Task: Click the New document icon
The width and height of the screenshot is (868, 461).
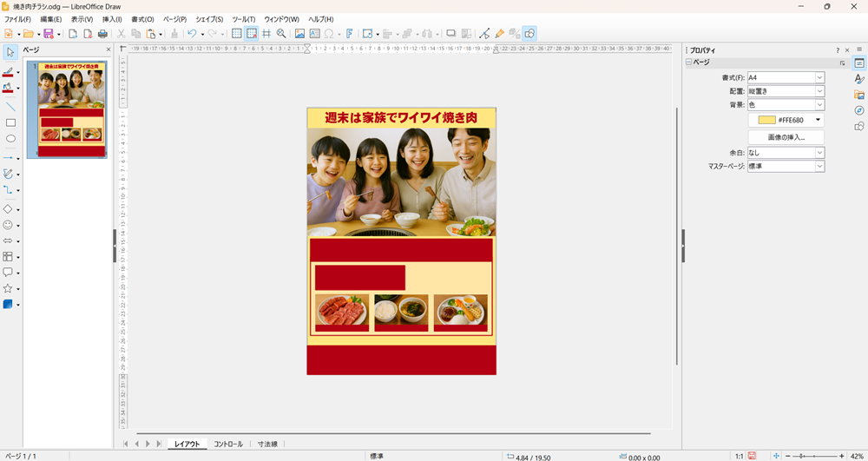Action: [x=9, y=34]
